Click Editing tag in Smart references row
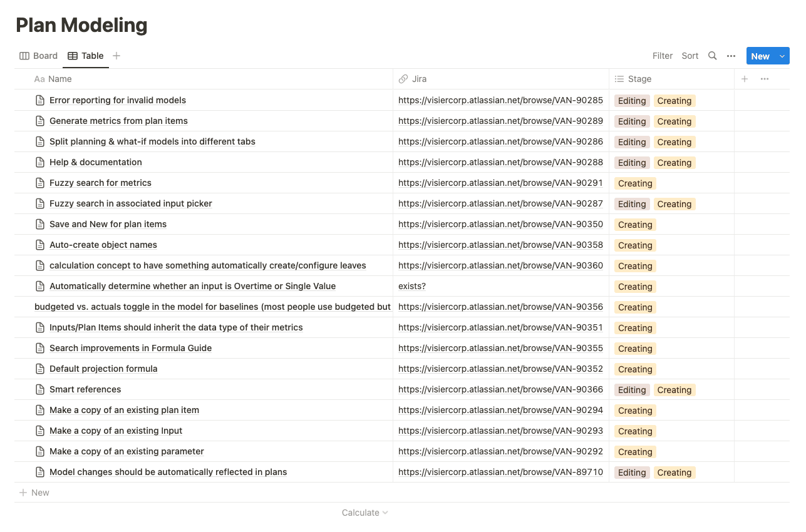 pyautogui.click(x=632, y=390)
